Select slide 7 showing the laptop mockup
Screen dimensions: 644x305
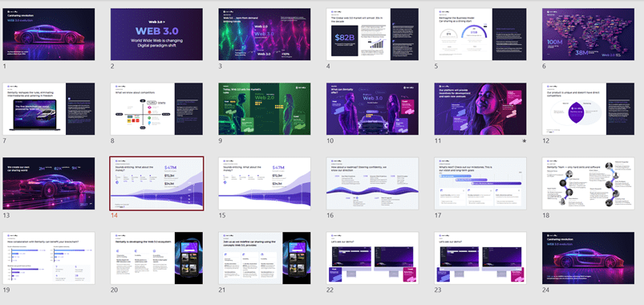[x=49, y=109]
